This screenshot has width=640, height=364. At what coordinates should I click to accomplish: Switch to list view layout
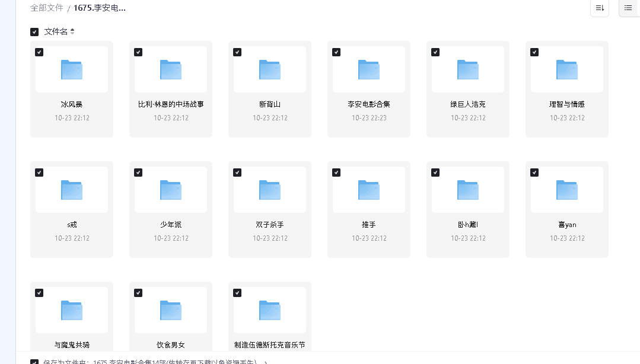(x=629, y=8)
